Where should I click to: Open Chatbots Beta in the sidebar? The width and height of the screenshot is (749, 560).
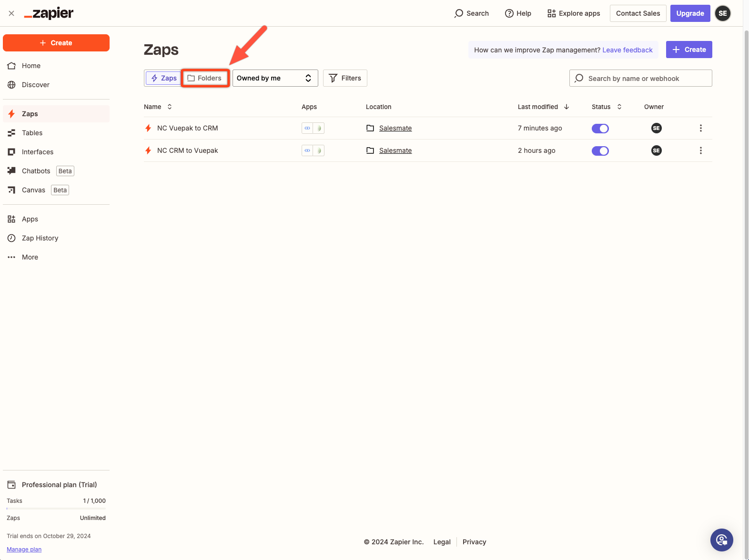coord(56,171)
